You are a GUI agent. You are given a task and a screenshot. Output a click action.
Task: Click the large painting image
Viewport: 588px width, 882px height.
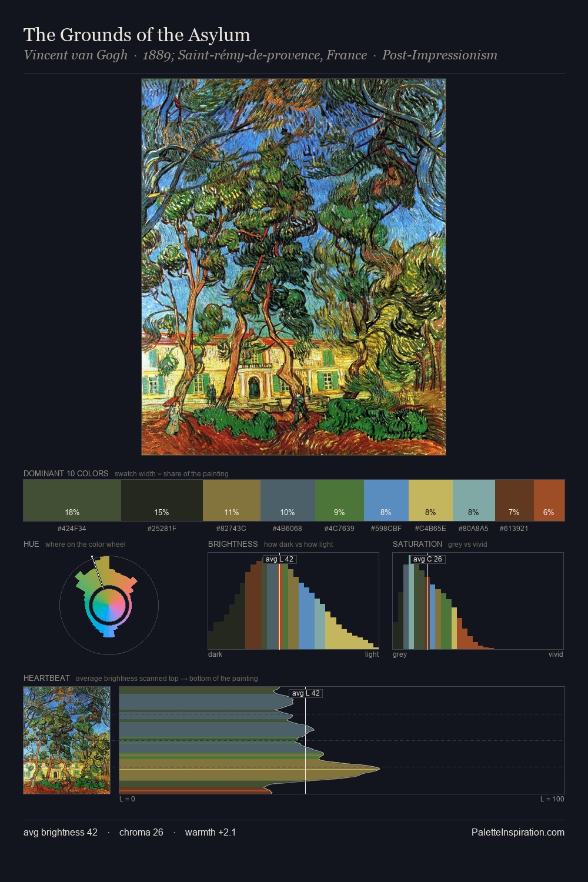tap(293, 267)
